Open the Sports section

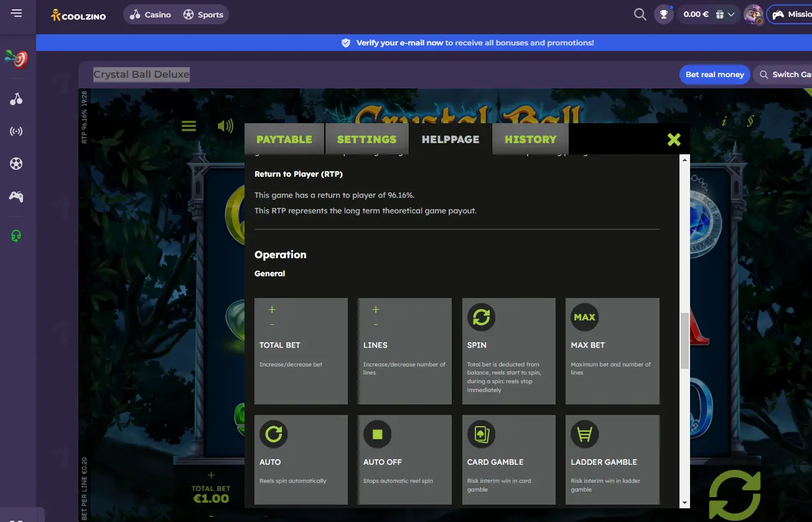click(x=203, y=14)
